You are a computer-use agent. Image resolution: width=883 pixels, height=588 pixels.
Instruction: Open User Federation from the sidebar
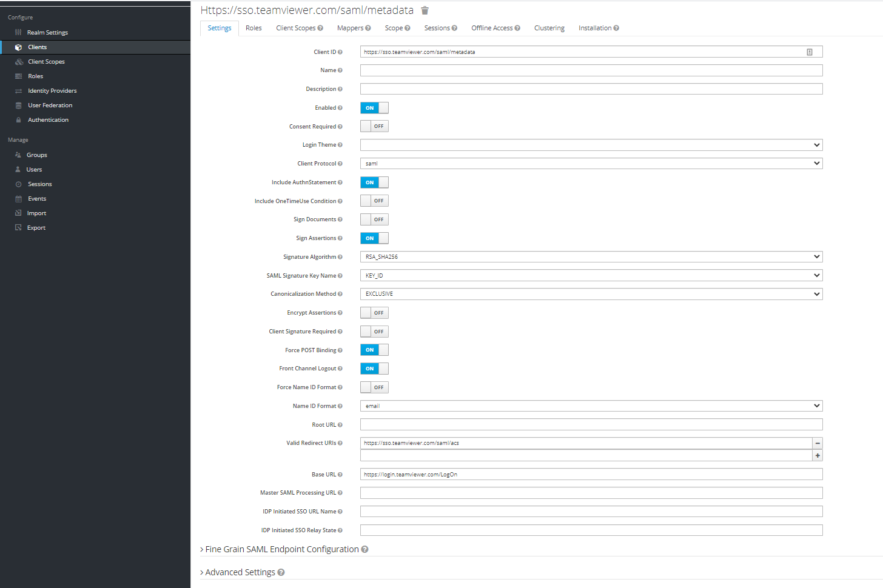pyautogui.click(x=50, y=105)
